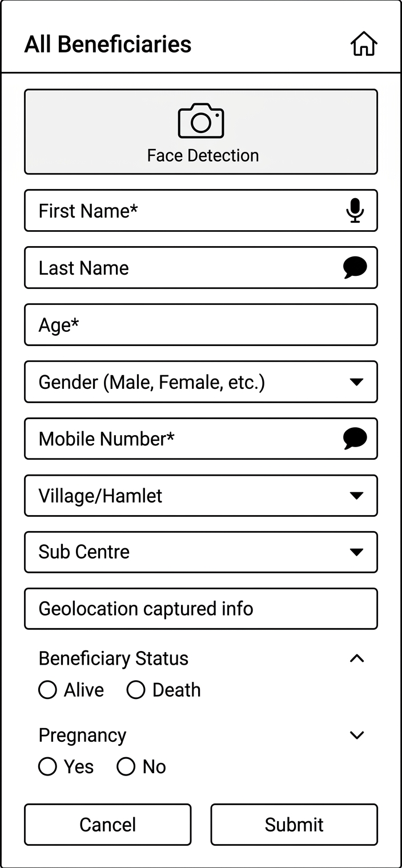Viewport: 402px width, 868px height.
Task: Tap the home icon in header
Action: coord(364,44)
